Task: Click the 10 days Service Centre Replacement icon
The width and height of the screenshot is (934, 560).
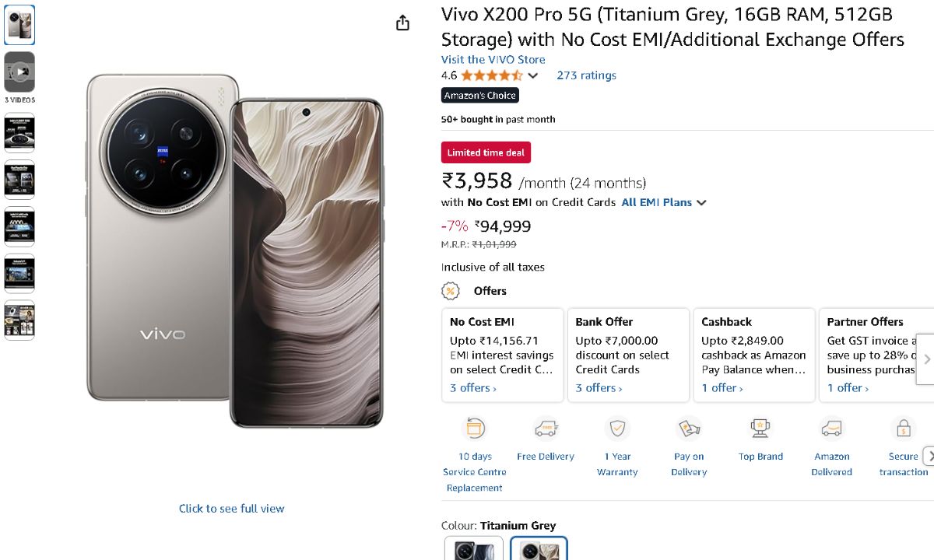Action: 474,429
